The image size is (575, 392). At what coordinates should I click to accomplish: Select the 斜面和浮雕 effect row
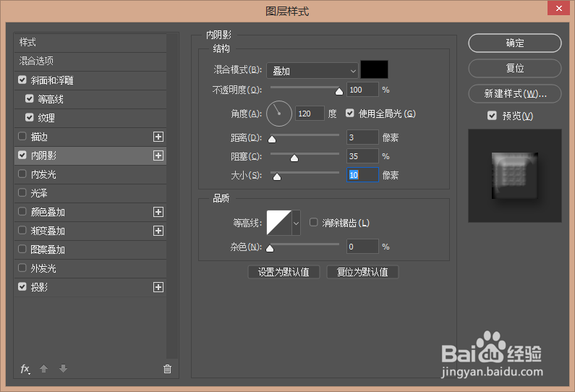[90, 80]
